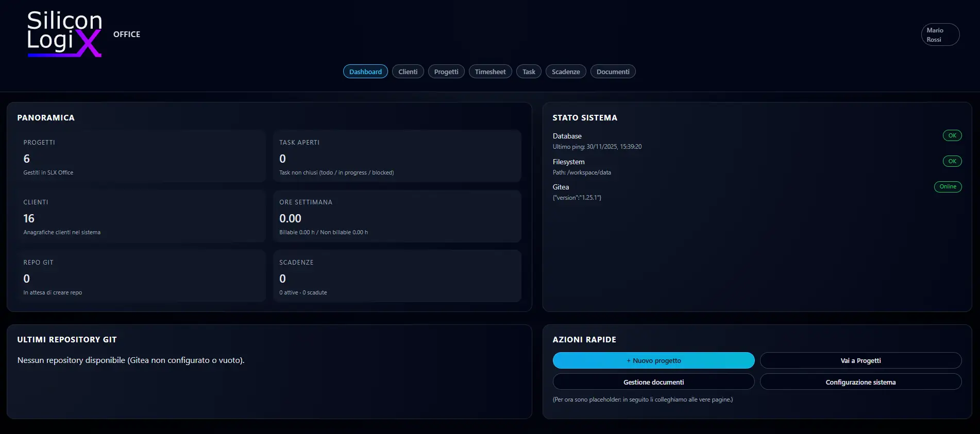Open the Mario Rossi user menu

pyautogui.click(x=940, y=34)
